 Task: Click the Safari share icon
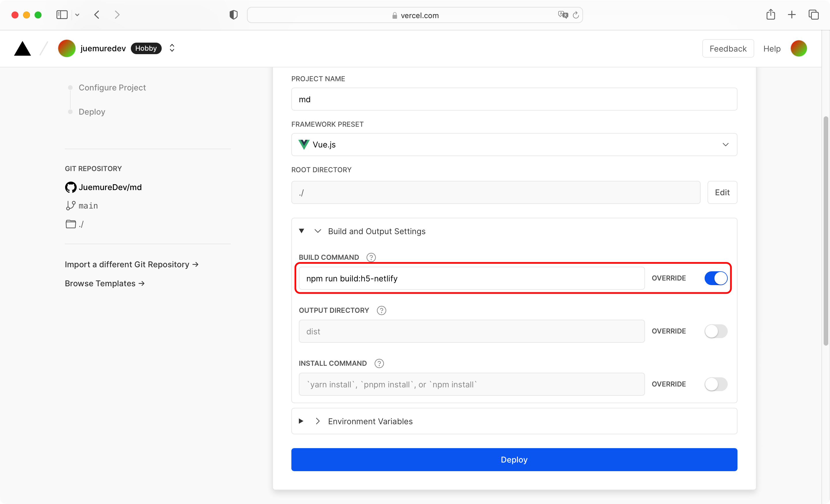pyautogui.click(x=770, y=15)
